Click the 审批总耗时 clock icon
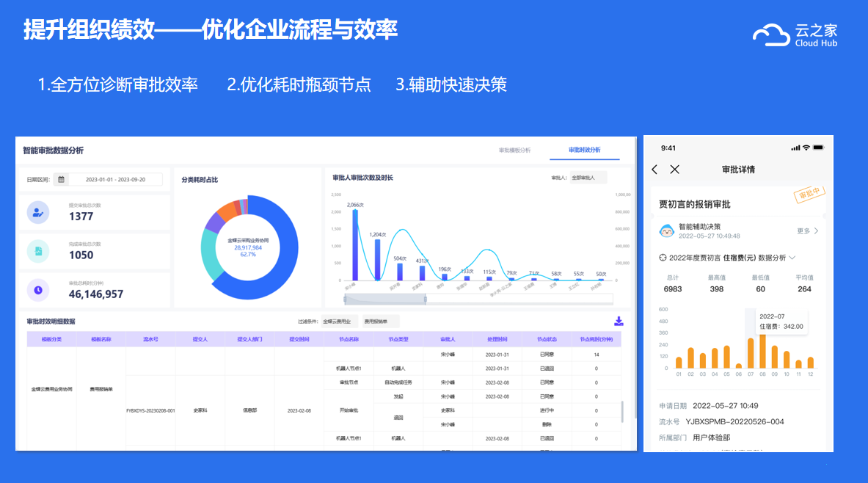 point(38,290)
